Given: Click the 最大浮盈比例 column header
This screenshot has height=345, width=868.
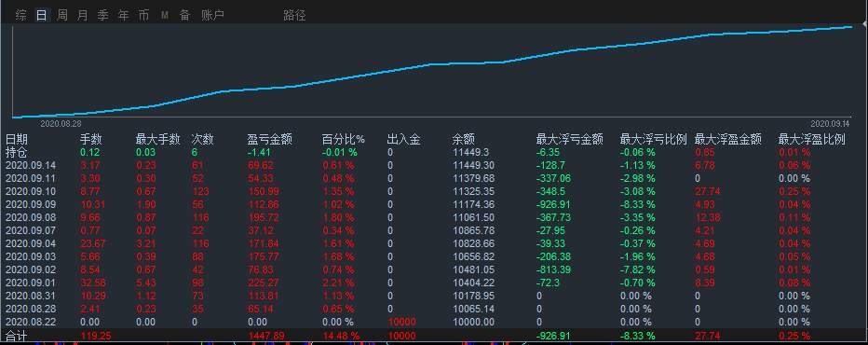Looking at the screenshot, I should (x=811, y=140).
